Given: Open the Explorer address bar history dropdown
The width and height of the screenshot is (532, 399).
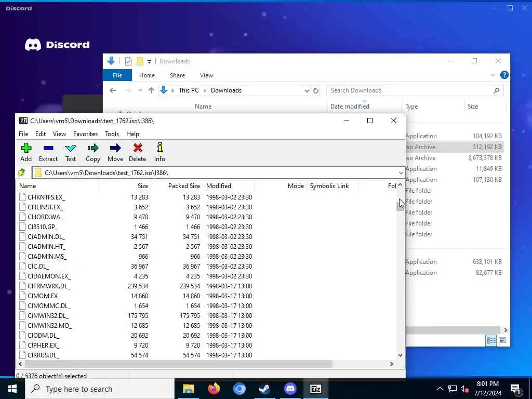Looking at the screenshot, I should [x=307, y=90].
